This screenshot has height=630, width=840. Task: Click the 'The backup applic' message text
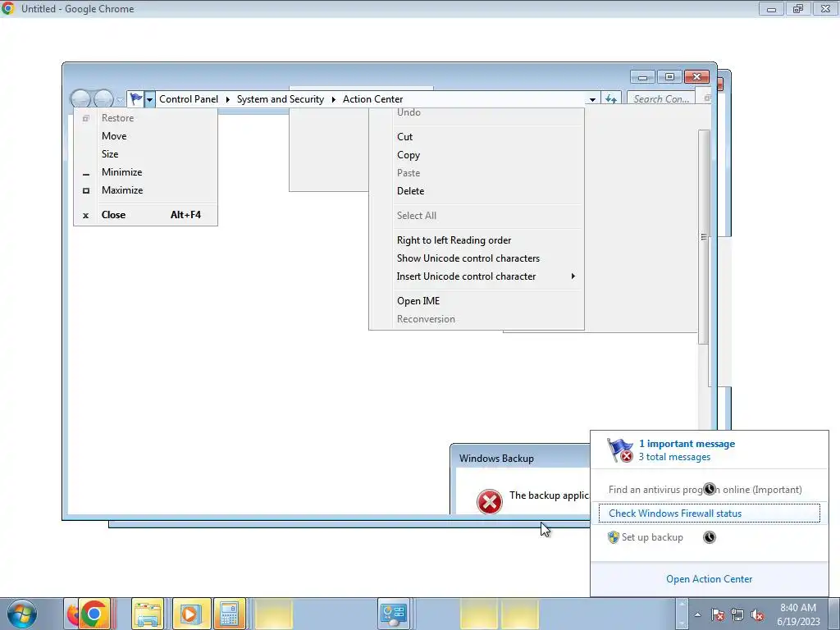click(x=549, y=495)
